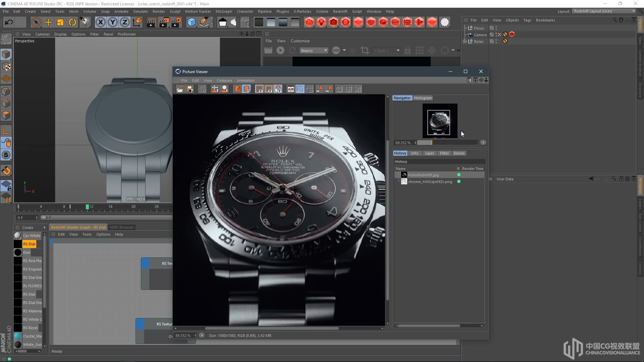Select the Spline Pen tool
This screenshot has height=362, width=644.
[x=204, y=22]
